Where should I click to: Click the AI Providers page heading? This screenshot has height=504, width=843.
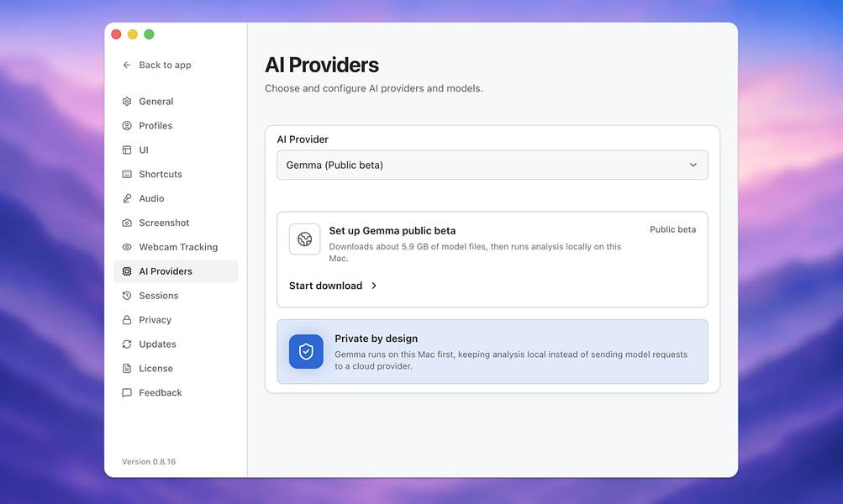(322, 65)
